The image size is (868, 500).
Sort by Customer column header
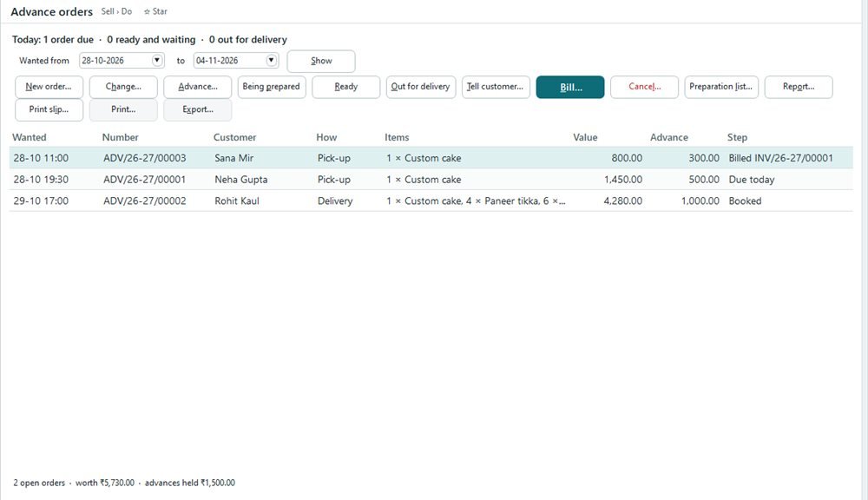point(234,137)
